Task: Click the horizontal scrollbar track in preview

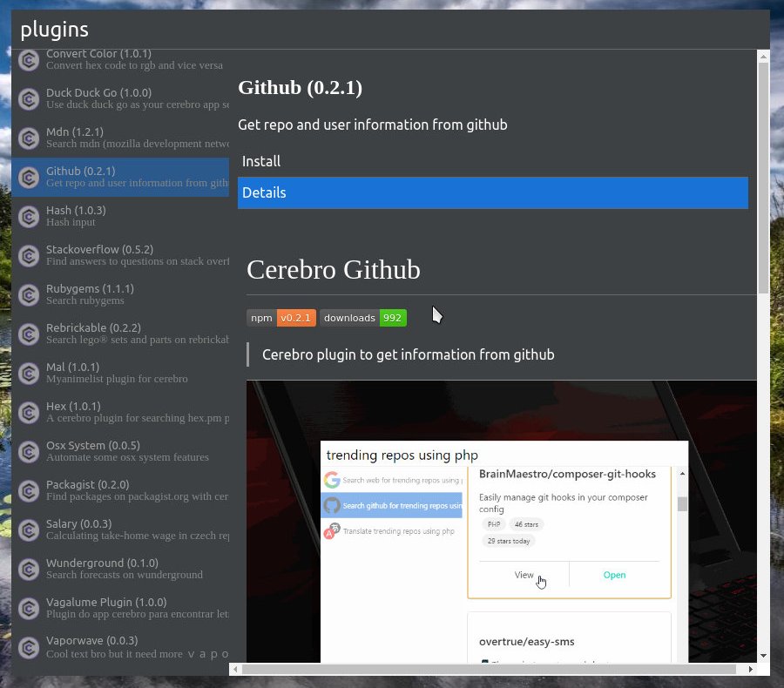Action: coord(492,669)
